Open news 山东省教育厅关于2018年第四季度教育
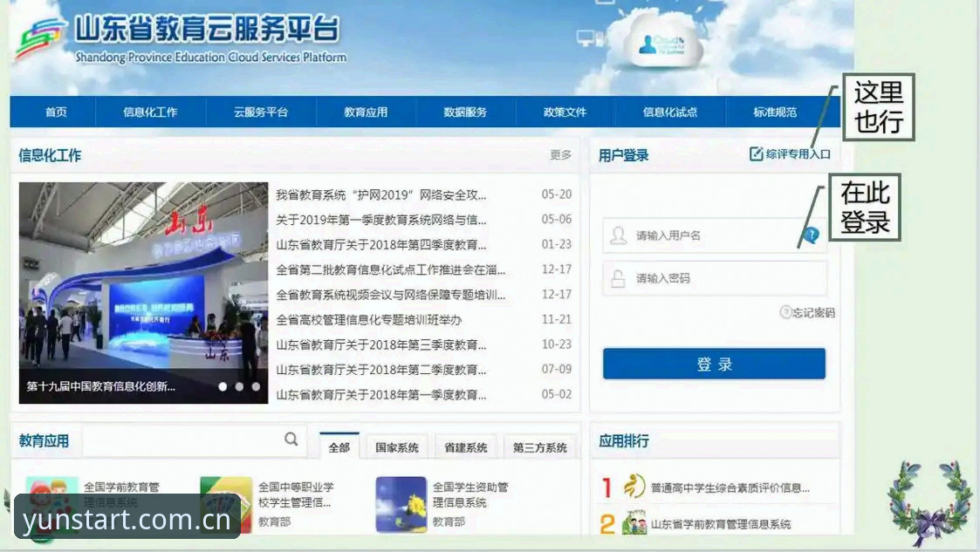Viewport: 980px width, 552px height. (381, 245)
